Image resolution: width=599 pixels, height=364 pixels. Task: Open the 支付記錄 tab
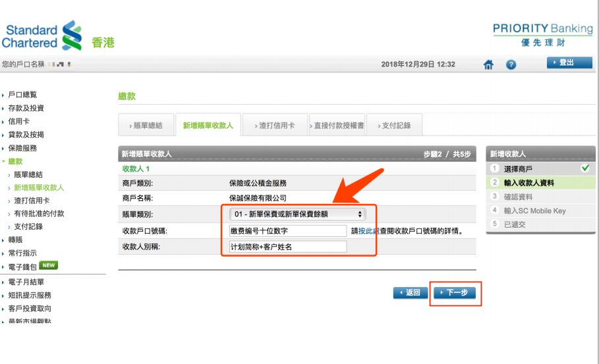(x=394, y=125)
